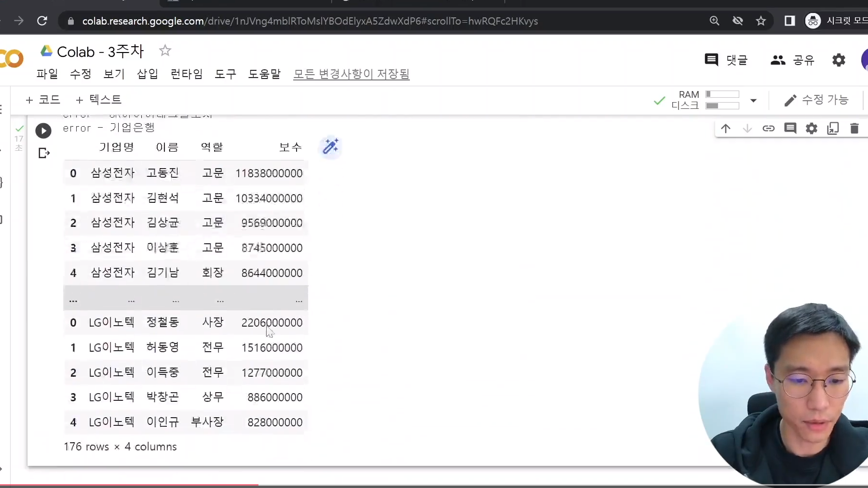Click the browser zoom magnifier icon
This screenshot has width=868, height=488.
pyautogui.click(x=714, y=21)
